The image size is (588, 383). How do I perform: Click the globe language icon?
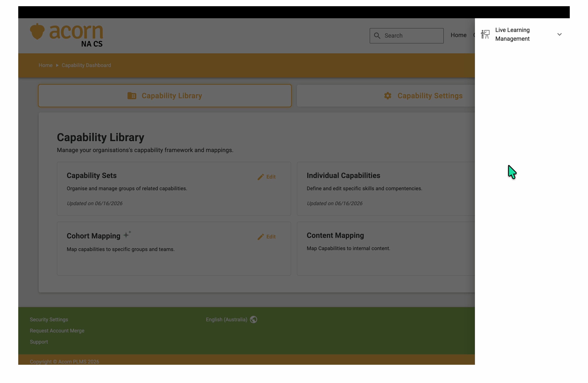pos(254,319)
